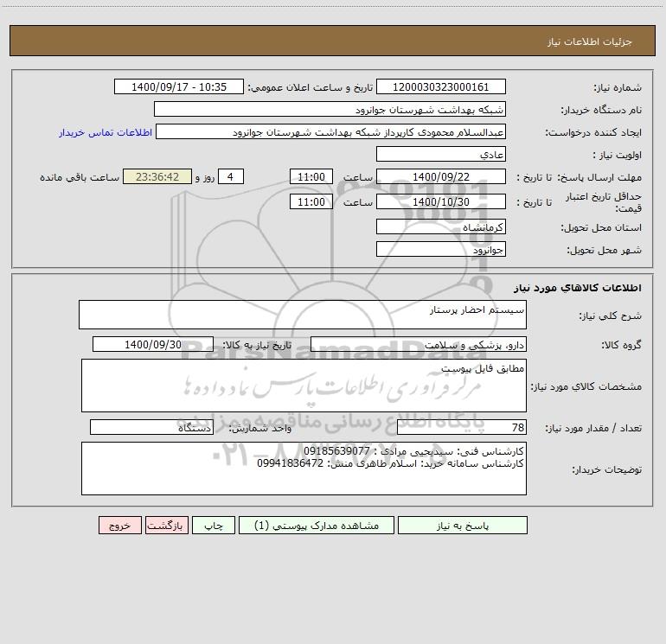Viewport: 666px width, 644px height.
Task: Click the deadline time field next to 1400/09/22
Action: (x=311, y=176)
